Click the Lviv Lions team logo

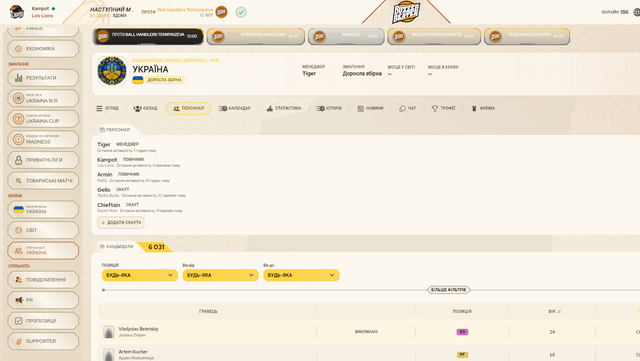(x=17, y=12)
